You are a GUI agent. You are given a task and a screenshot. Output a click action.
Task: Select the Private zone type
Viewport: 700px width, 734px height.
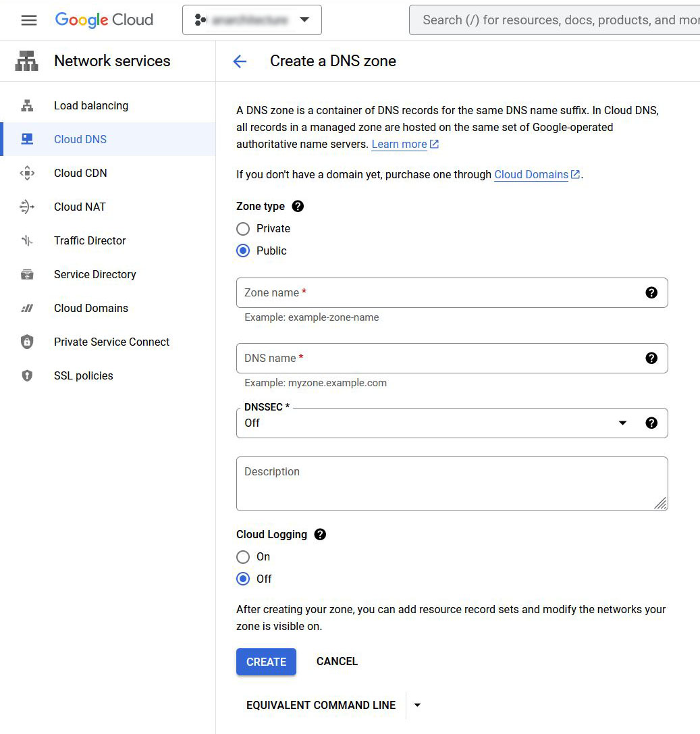[243, 229]
